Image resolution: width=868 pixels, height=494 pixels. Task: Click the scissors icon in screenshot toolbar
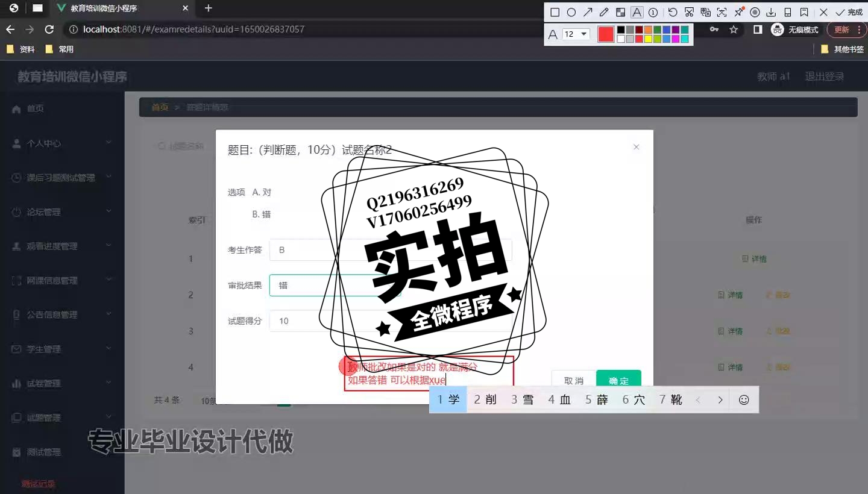689,12
